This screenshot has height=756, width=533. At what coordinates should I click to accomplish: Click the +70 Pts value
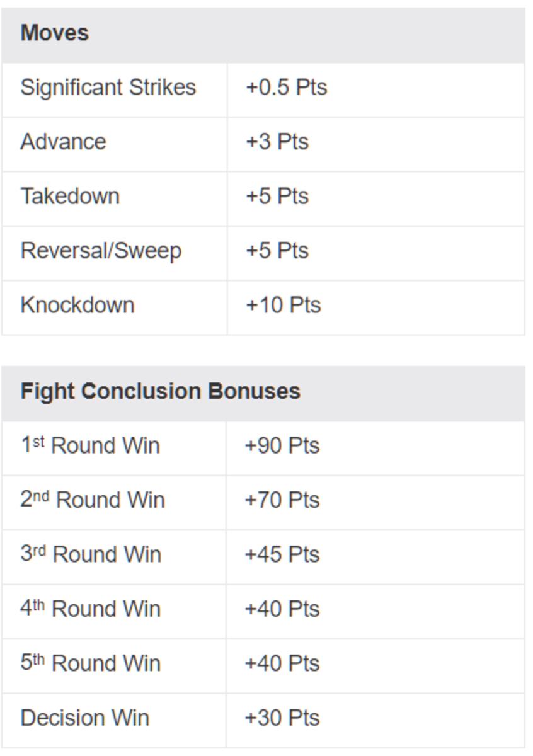[282, 500]
